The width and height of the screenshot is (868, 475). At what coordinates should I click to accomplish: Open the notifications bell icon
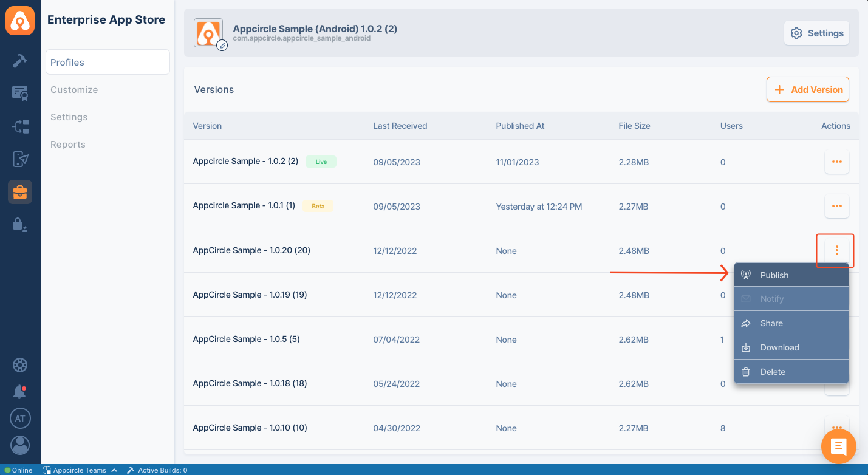coord(20,392)
